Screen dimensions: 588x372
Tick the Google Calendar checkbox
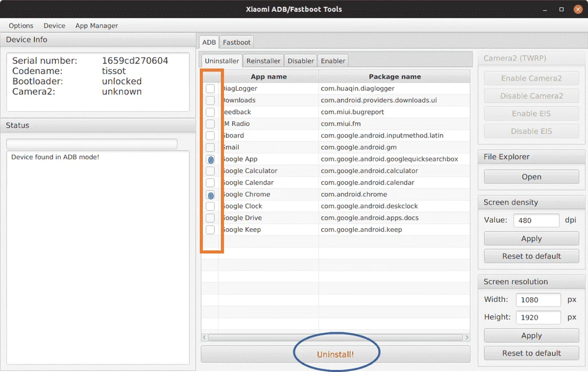pyautogui.click(x=211, y=182)
